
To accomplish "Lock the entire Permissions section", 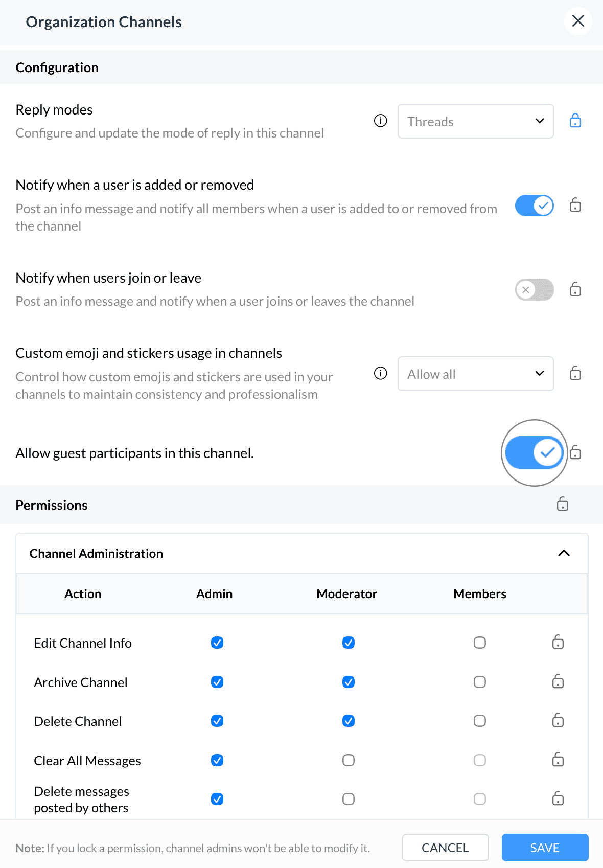I will (563, 504).
